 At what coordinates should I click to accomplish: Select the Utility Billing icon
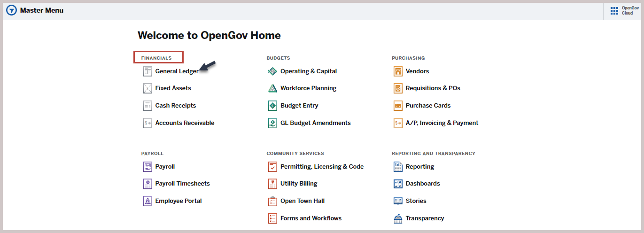pos(273,184)
